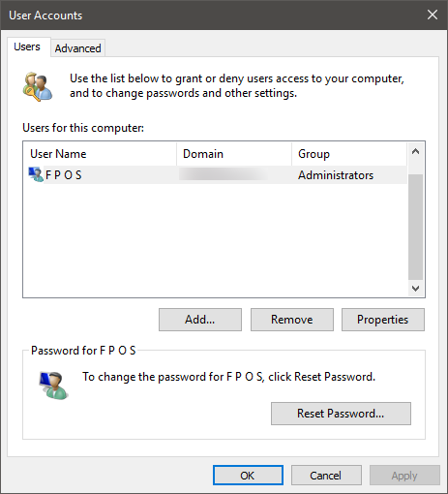Click the vertical scrollbar thumb in the user list

415,227
